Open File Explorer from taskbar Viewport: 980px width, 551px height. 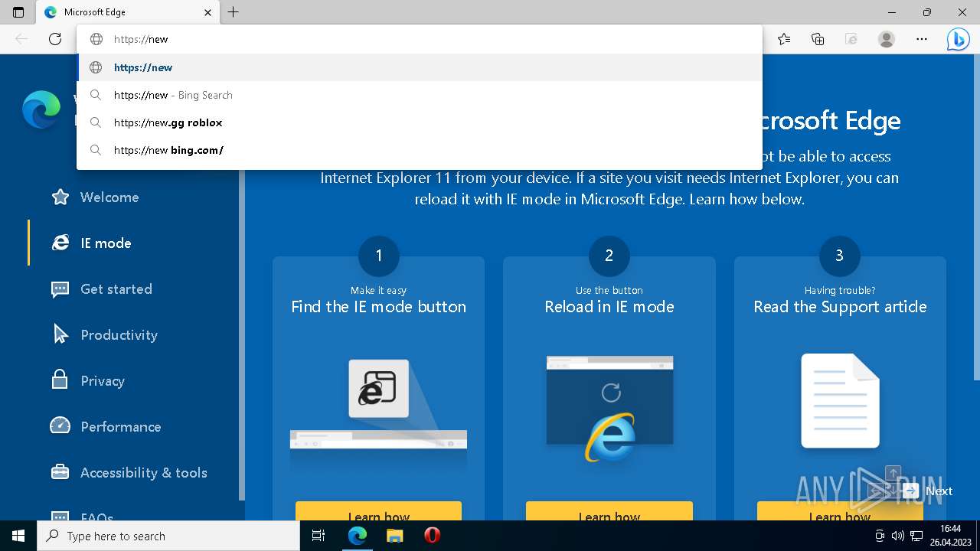[394, 536]
